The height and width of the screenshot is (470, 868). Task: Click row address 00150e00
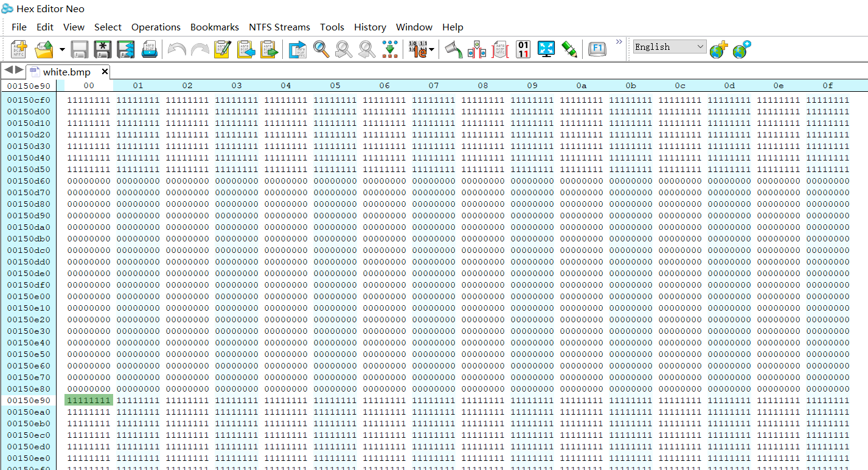click(x=29, y=296)
